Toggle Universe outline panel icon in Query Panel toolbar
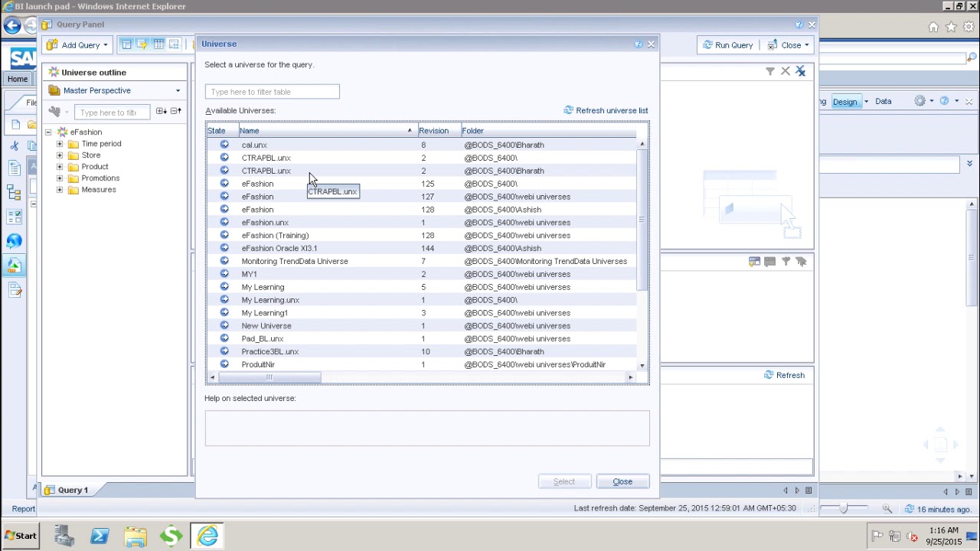The width and height of the screenshot is (980, 551). point(126,44)
